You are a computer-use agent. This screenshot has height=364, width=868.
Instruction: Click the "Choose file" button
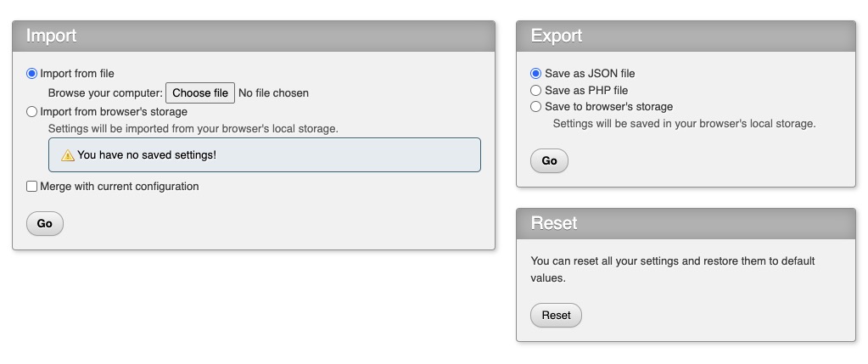point(200,92)
